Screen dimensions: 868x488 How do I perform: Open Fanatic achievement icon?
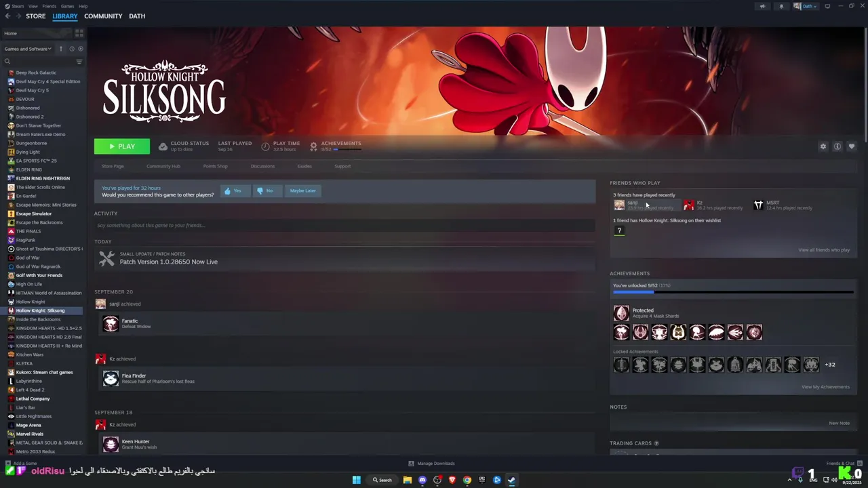pyautogui.click(x=111, y=323)
